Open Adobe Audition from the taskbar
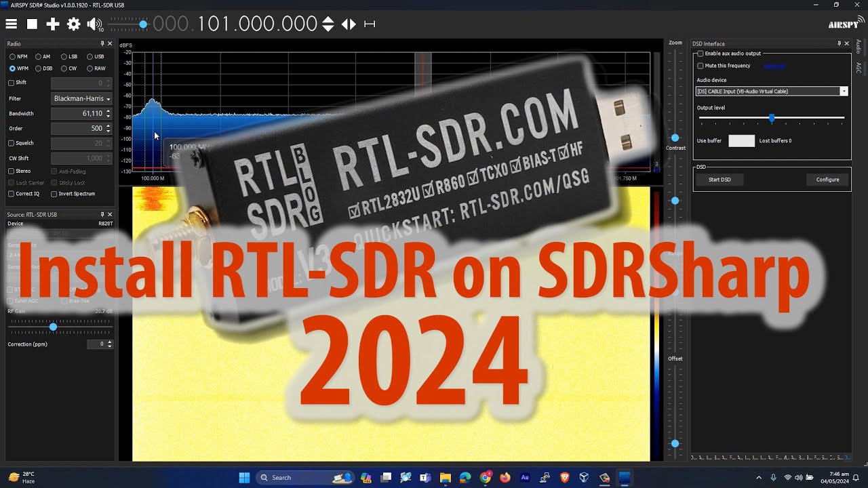 point(525,478)
